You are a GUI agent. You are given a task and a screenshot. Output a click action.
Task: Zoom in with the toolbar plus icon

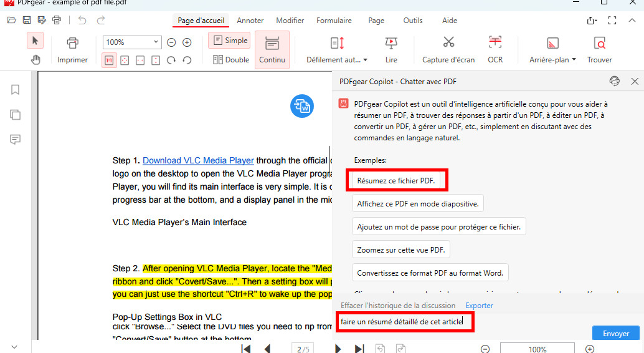187,42
